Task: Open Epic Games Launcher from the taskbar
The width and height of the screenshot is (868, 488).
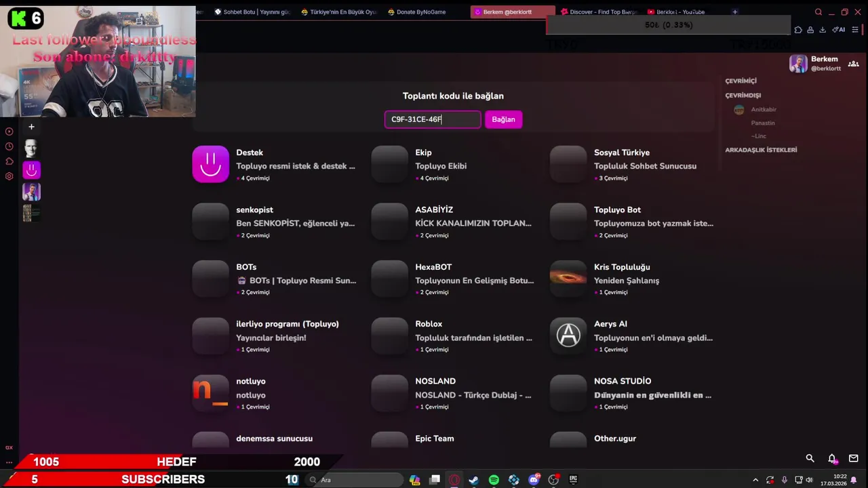Action: 573,480
